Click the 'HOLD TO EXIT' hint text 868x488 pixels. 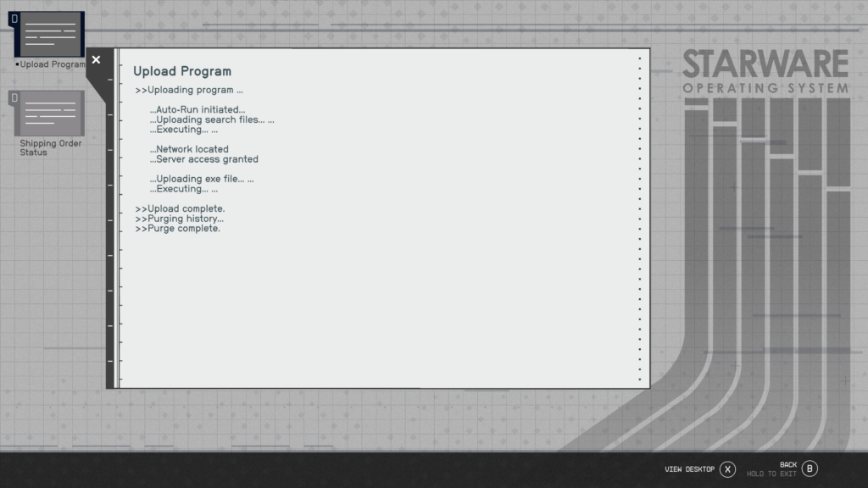click(x=771, y=474)
